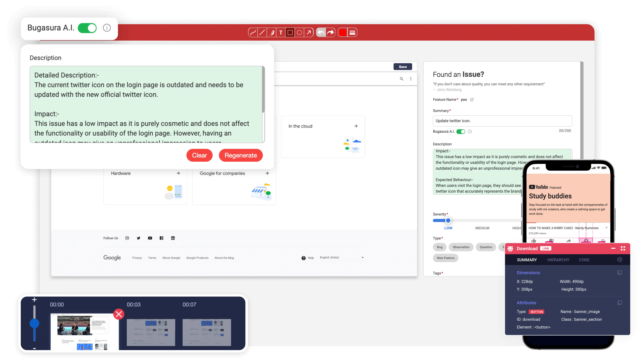The height and width of the screenshot is (360, 644).
Task: Select the straight line tool
Action: pyautogui.click(x=262, y=32)
